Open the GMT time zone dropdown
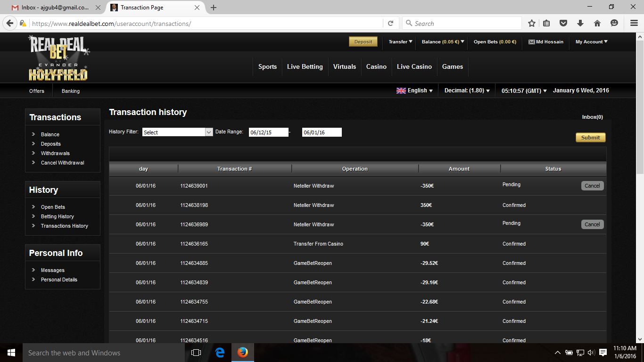The height and width of the screenshot is (362, 644). click(524, 90)
